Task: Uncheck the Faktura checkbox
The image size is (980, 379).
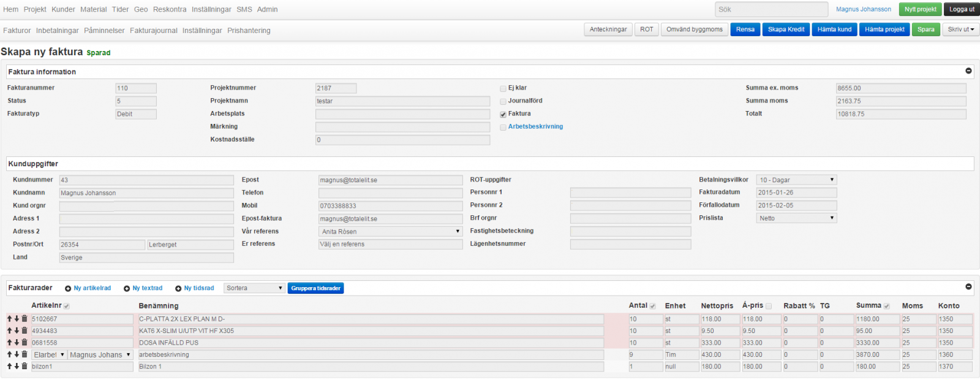Action: click(x=503, y=114)
